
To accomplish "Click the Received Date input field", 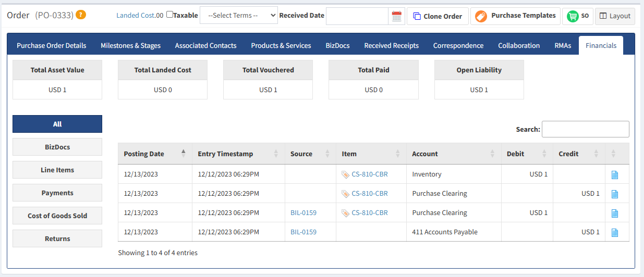I will [x=357, y=16].
